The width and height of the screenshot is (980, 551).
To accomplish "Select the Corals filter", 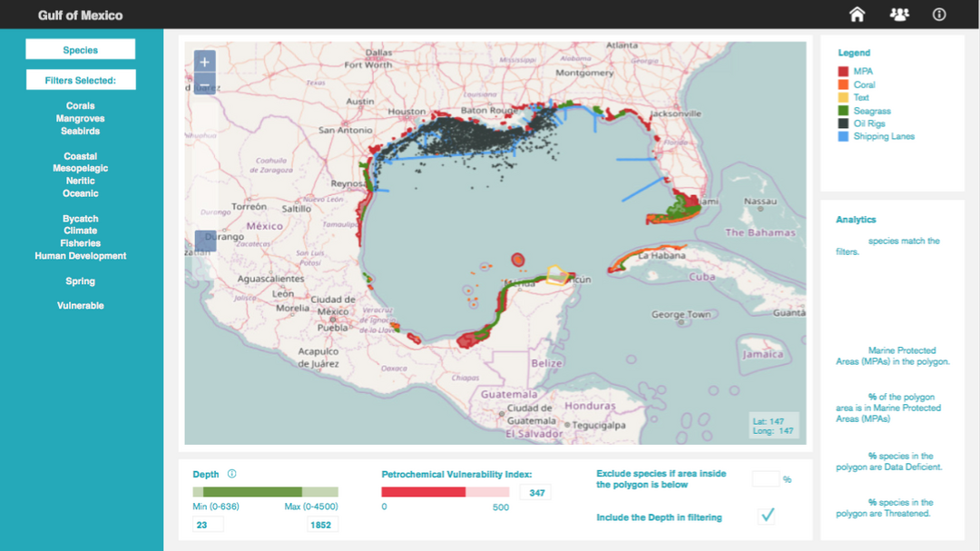I will click(x=81, y=106).
